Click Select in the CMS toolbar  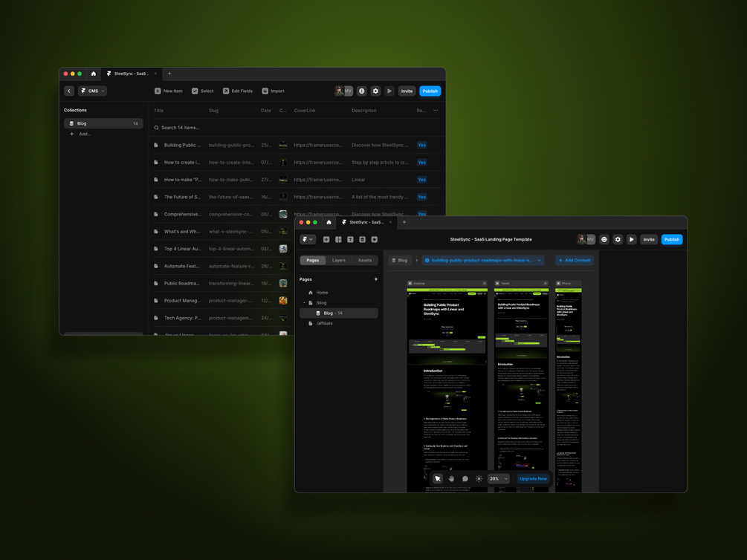202,91
